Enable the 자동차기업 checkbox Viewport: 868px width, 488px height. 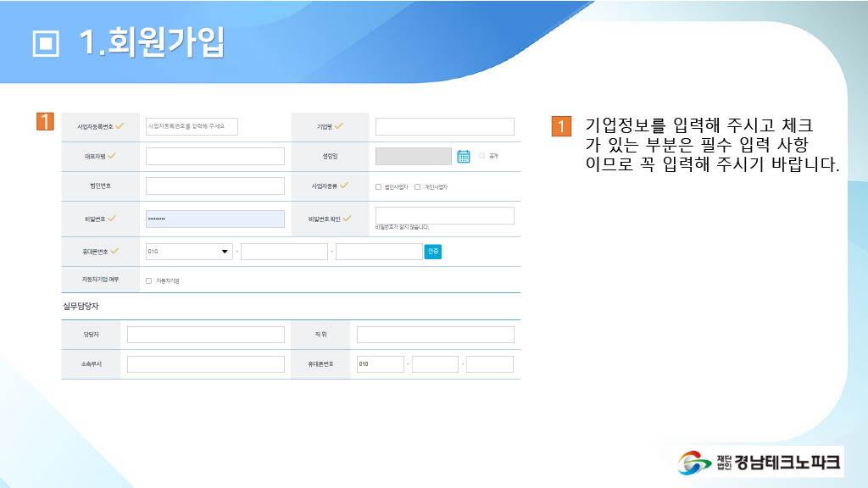(149, 280)
